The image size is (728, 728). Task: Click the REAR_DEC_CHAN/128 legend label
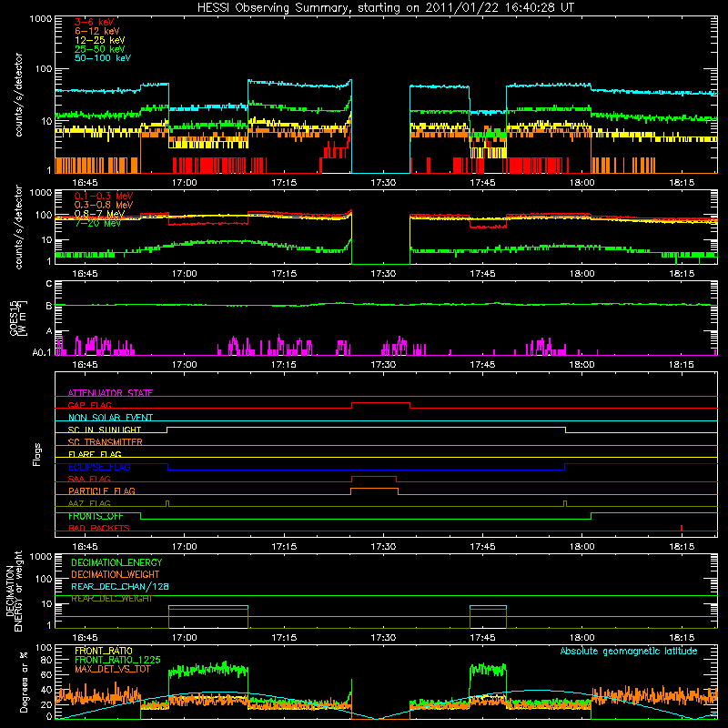tap(120, 587)
